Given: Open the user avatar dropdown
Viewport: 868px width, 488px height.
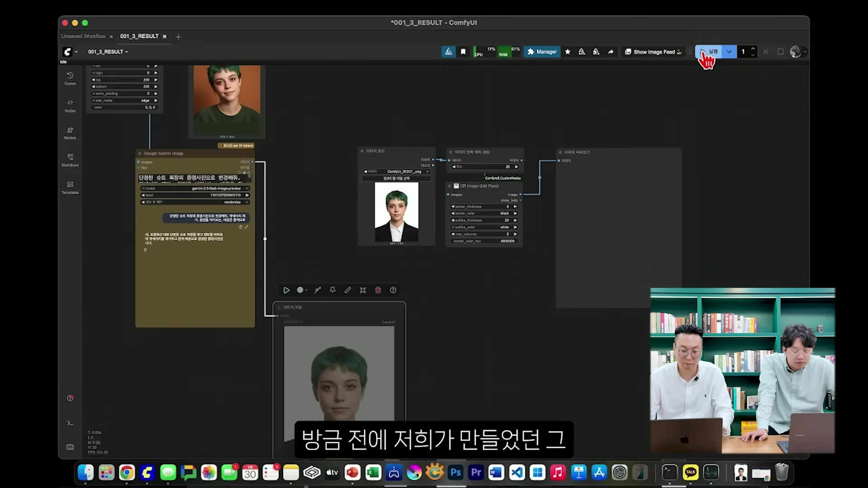Looking at the screenshot, I should point(798,52).
